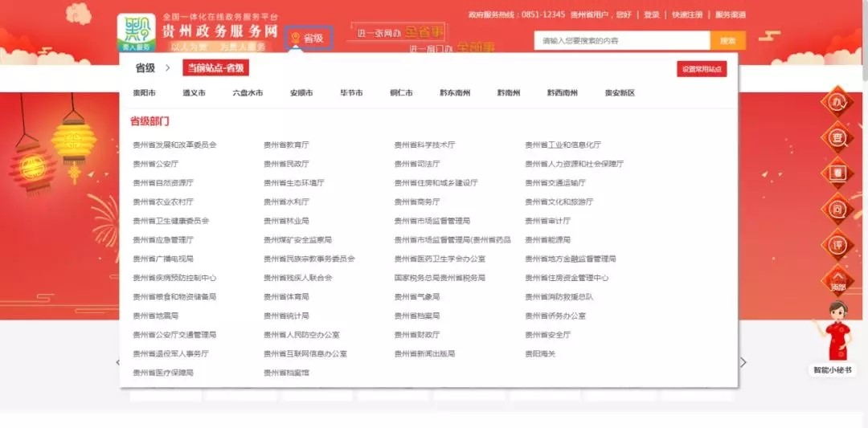Open 贵州省自然资源厅 link
Viewport: 868px width, 428px height.
[x=163, y=182]
